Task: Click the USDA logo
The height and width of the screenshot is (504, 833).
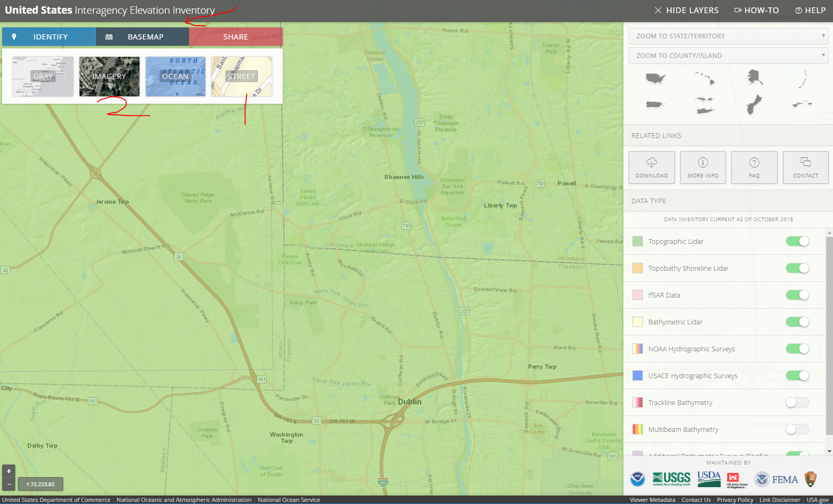Action: 709,479
